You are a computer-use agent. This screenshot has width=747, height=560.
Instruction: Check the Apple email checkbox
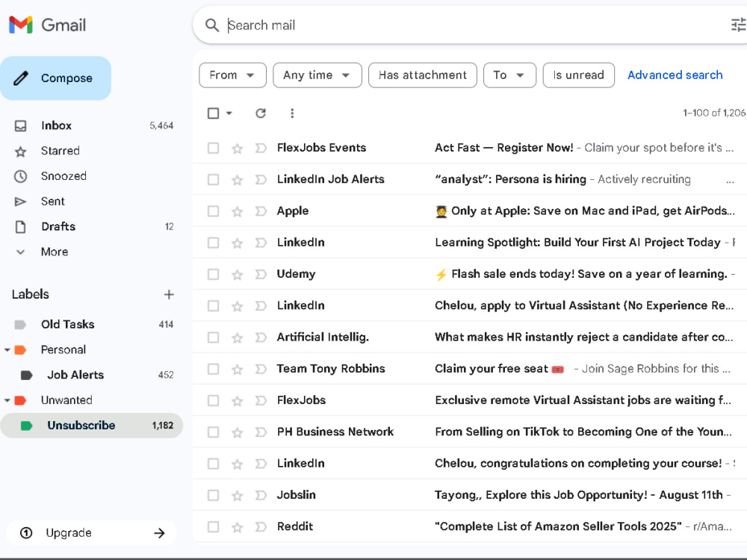(214, 211)
